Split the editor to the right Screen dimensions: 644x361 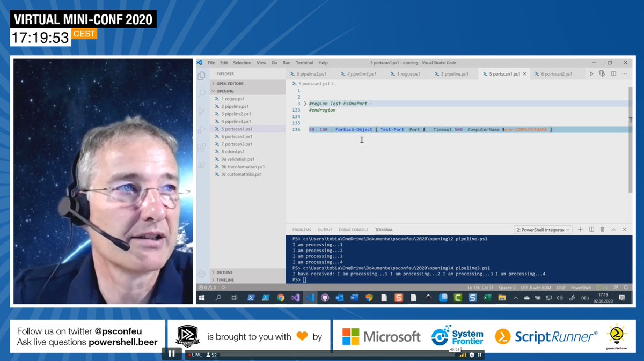click(x=613, y=74)
